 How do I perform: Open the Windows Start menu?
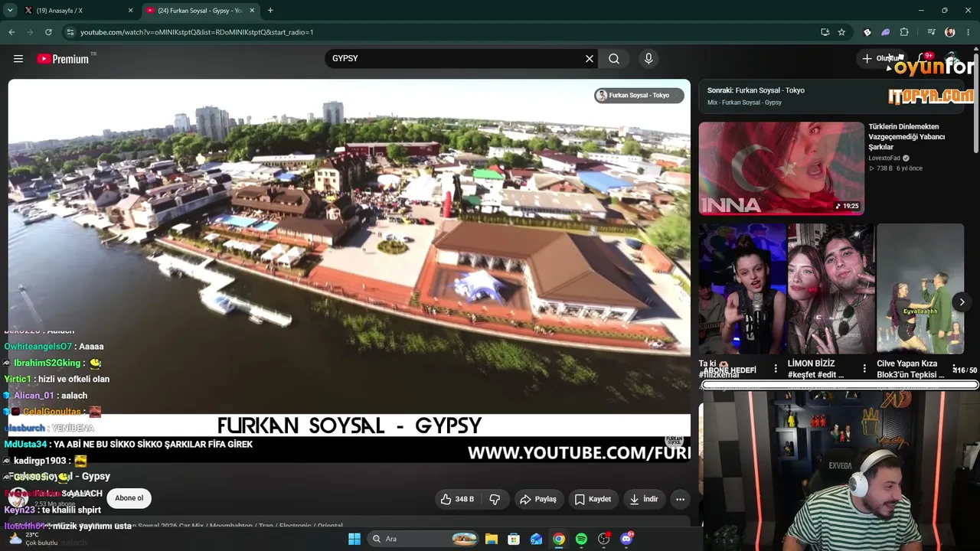click(354, 539)
